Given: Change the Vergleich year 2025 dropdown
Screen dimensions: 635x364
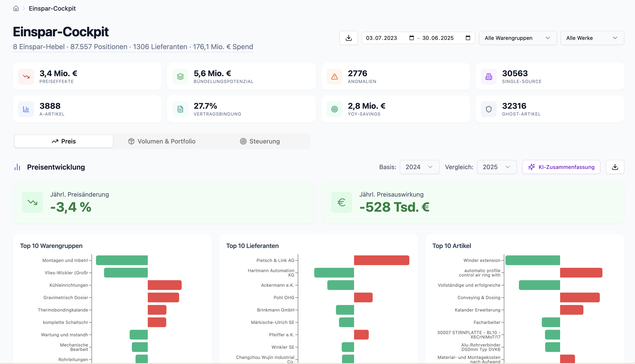Looking at the screenshot, I should [x=497, y=167].
